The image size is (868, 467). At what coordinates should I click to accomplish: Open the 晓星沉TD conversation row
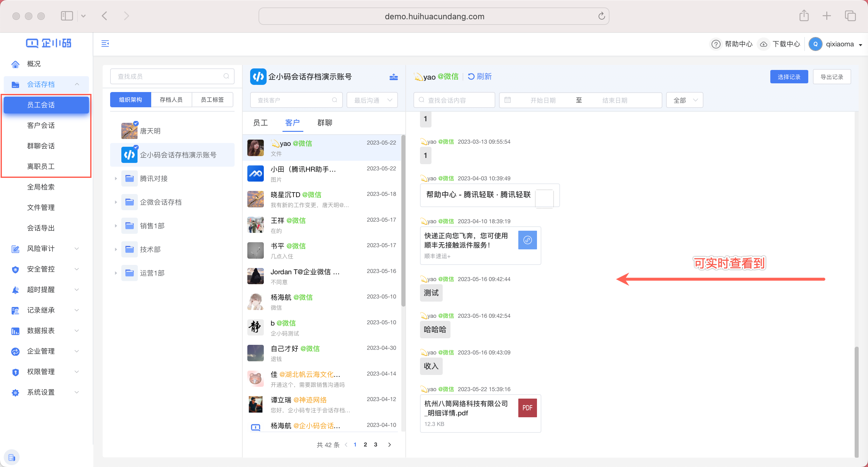click(322, 199)
